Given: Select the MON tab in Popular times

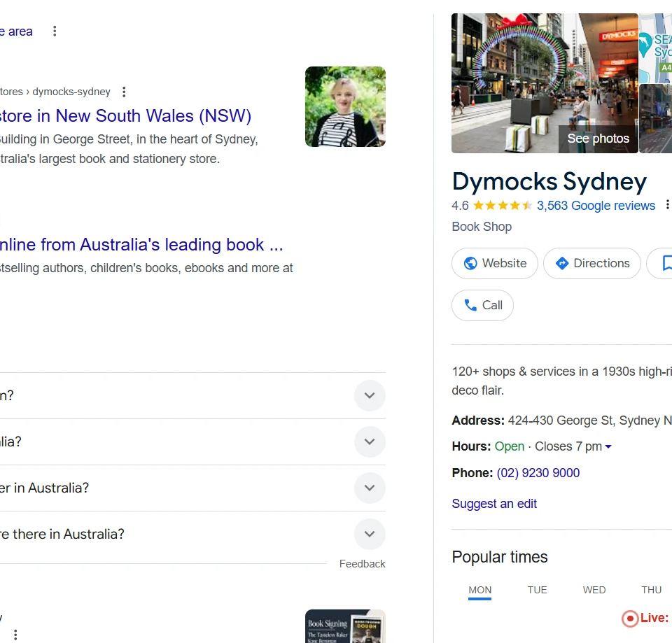Looking at the screenshot, I should [480, 590].
